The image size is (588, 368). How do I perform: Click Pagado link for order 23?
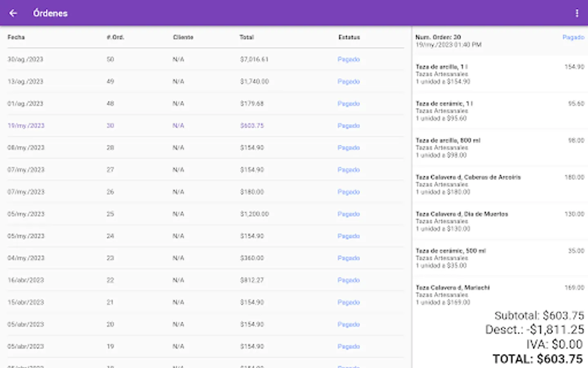pos(348,258)
